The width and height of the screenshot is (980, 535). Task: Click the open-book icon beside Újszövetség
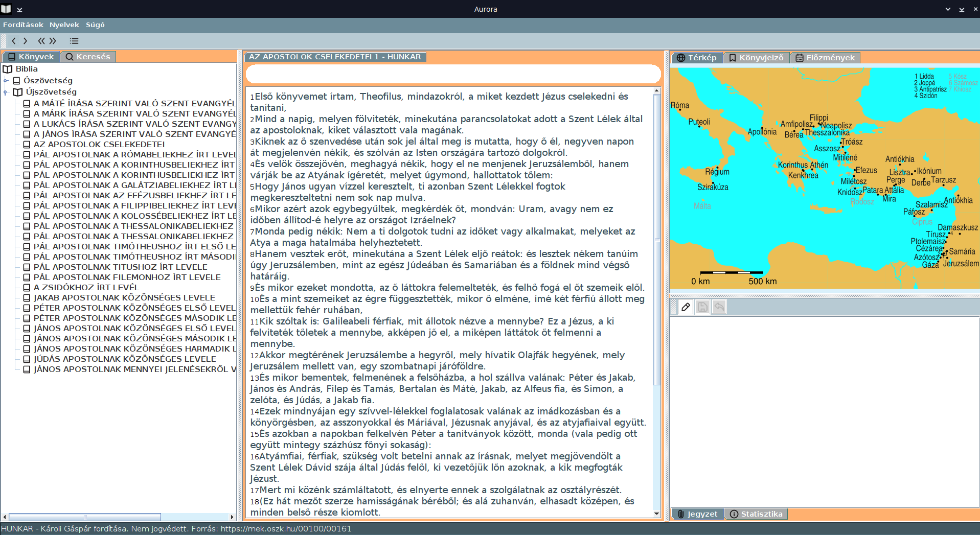coord(18,92)
